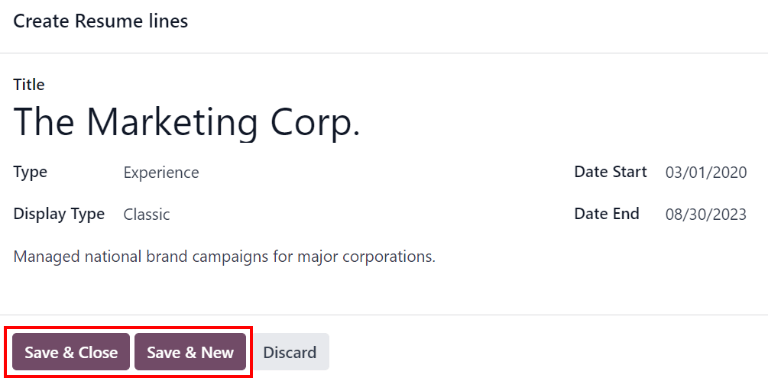Click the 'Date End' label
Viewport: 768px width, 381px height.
pyautogui.click(x=606, y=214)
